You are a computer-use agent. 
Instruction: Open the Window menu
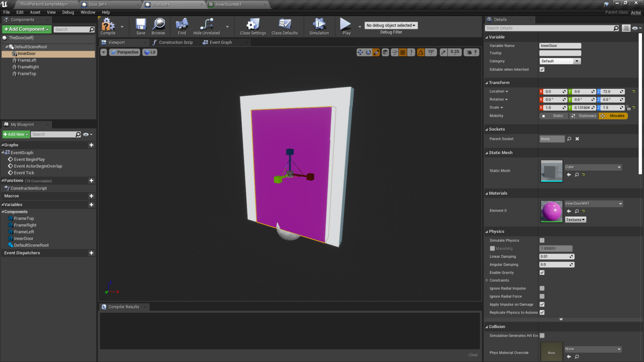[88, 12]
